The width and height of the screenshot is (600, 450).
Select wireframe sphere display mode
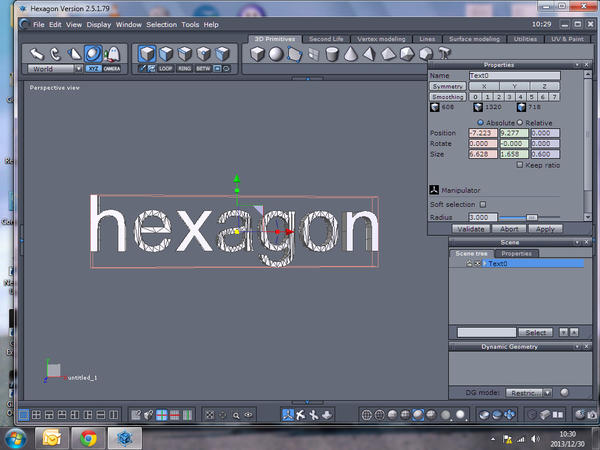(x=366, y=415)
